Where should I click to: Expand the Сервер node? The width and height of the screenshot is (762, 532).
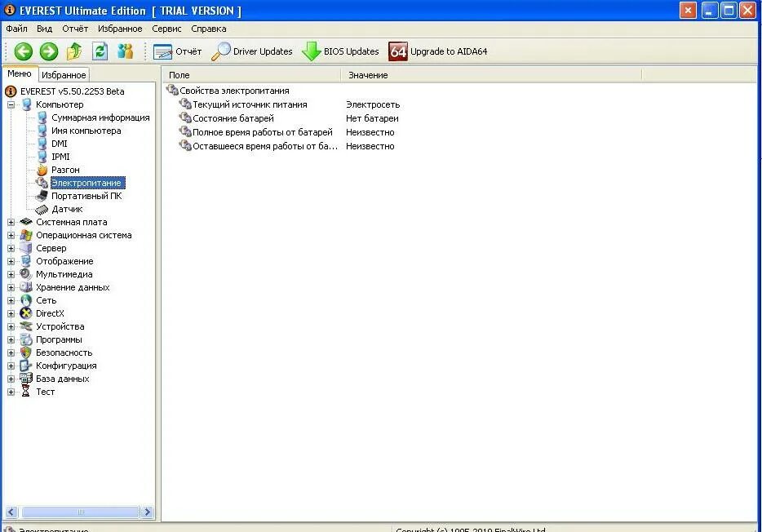[11, 248]
